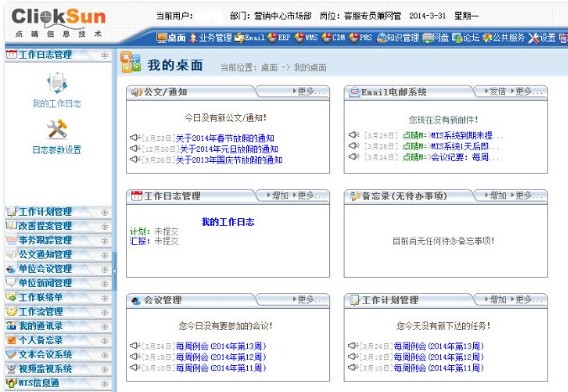Open 日志参数设置 tools icon

(57, 130)
